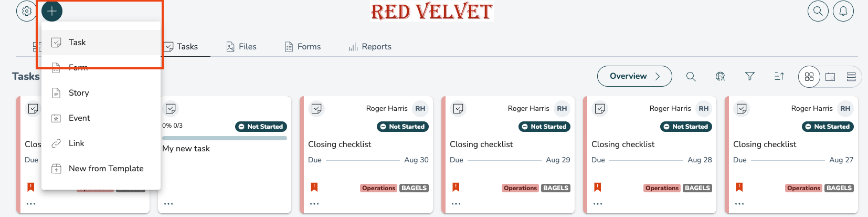Click the plus create button

(x=52, y=11)
